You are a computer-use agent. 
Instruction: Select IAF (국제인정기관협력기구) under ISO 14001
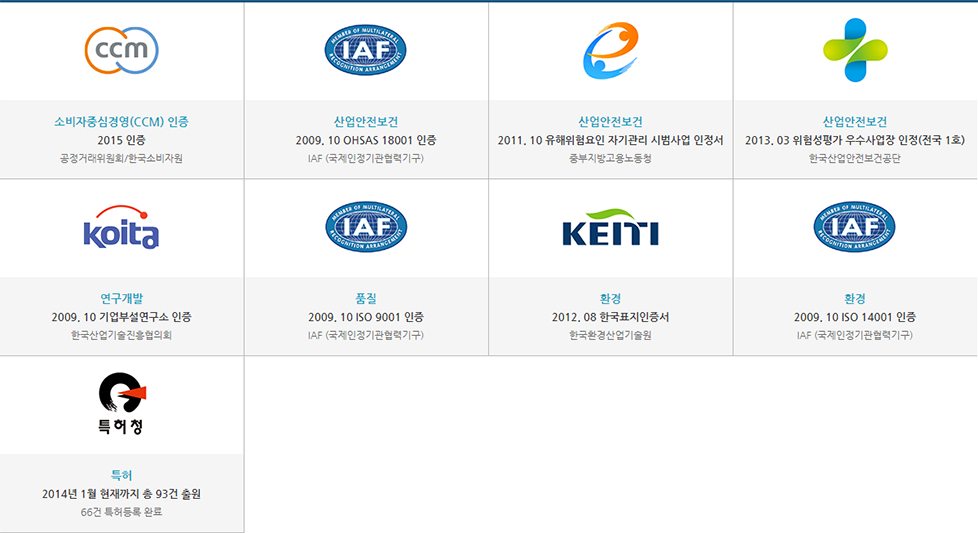tap(855, 335)
